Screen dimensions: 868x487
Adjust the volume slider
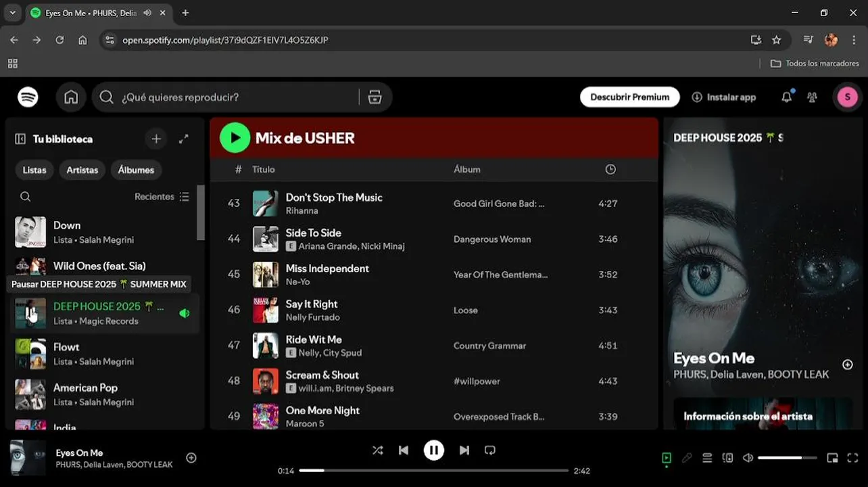[x=788, y=458]
